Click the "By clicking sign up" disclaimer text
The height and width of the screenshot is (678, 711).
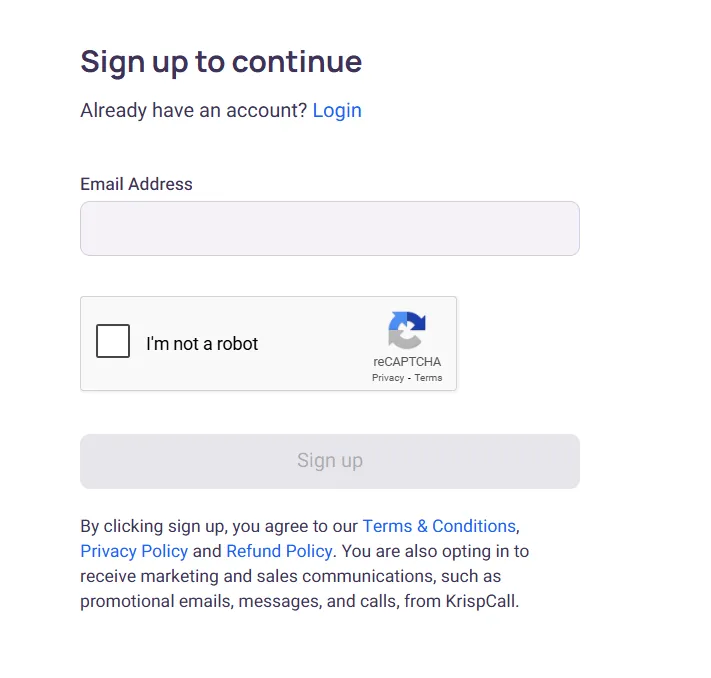pyautogui.click(x=151, y=526)
